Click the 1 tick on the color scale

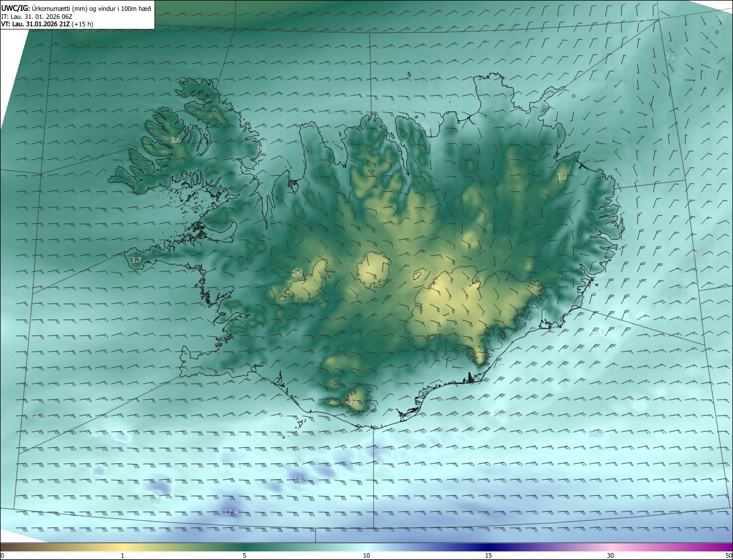[123, 555]
